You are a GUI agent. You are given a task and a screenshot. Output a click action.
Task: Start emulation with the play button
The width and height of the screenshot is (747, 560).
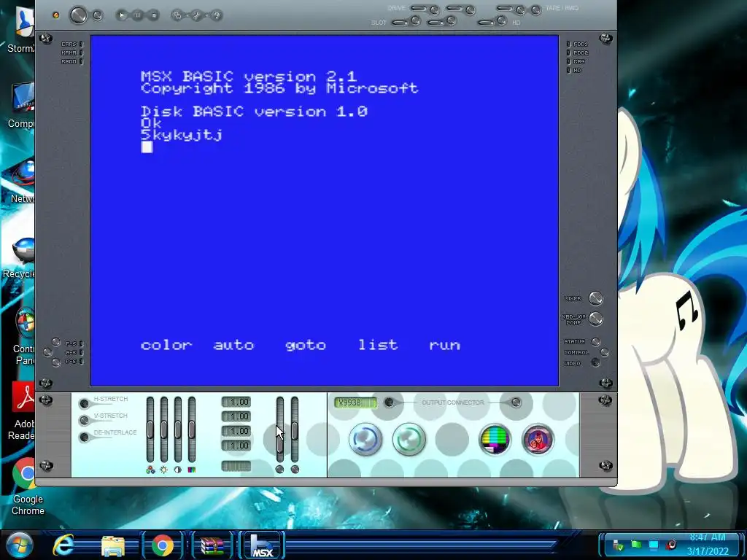[122, 15]
